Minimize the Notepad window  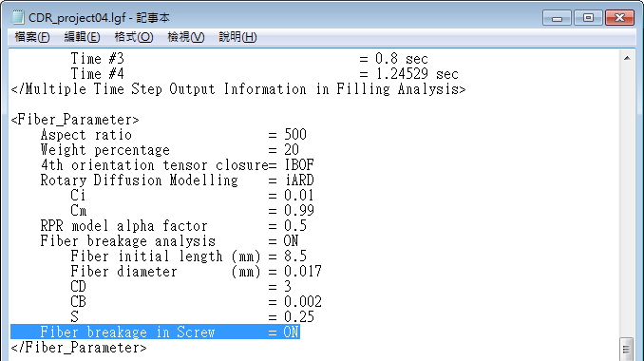(x=557, y=18)
